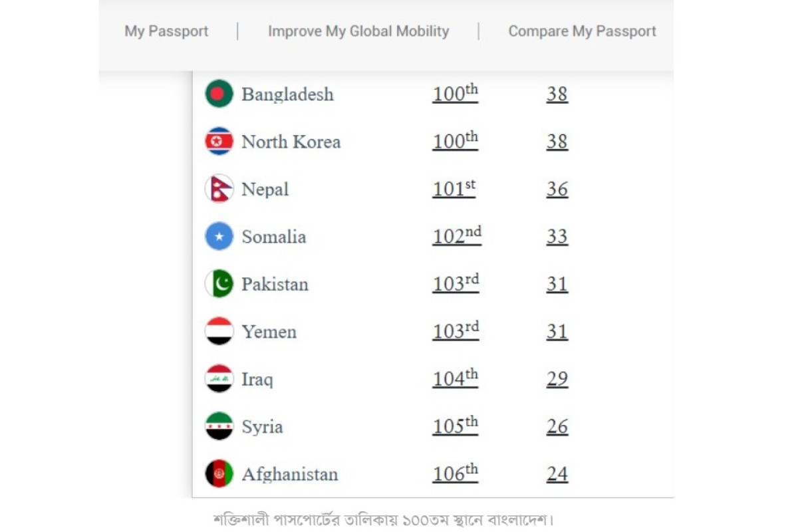Click the Somalia flag icon
This screenshot has width=798, height=532.
[219, 237]
